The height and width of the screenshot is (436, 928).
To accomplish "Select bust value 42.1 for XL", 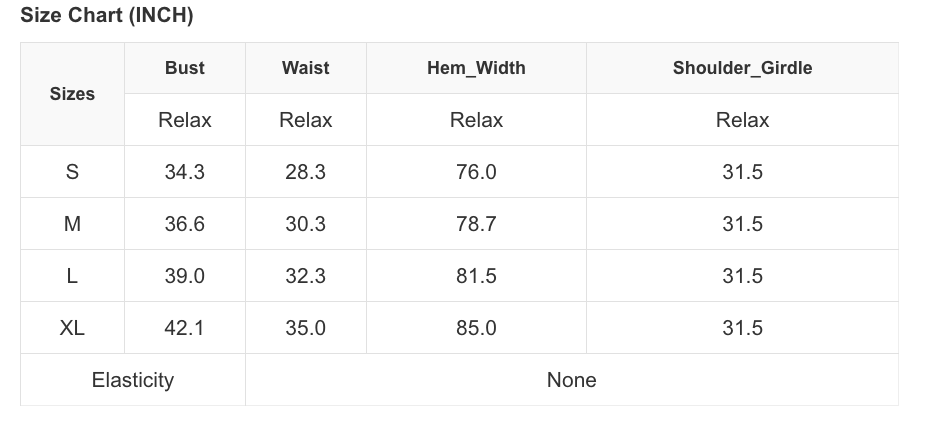I will 184,328.
